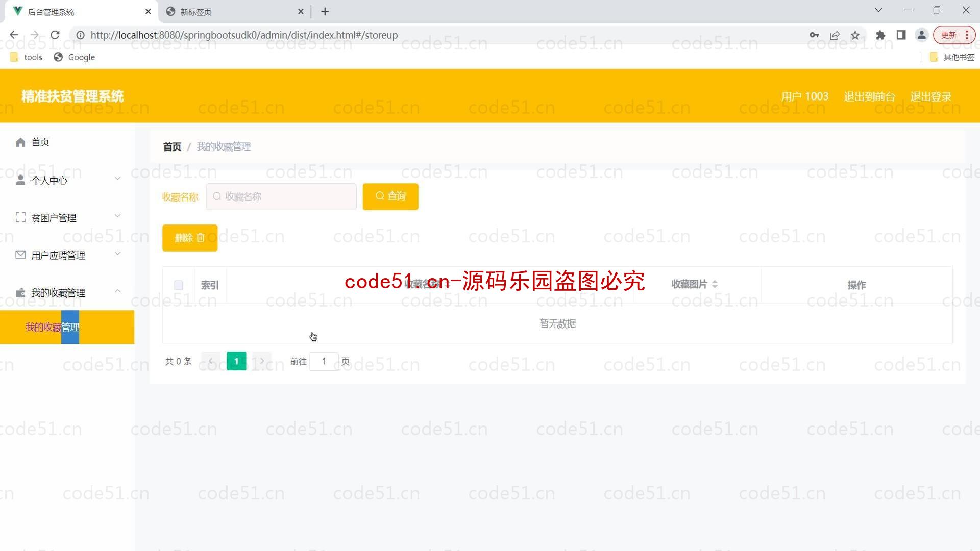980x551 pixels.
Task: Toggle the select-all checkbox in table header
Action: click(178, 285)
